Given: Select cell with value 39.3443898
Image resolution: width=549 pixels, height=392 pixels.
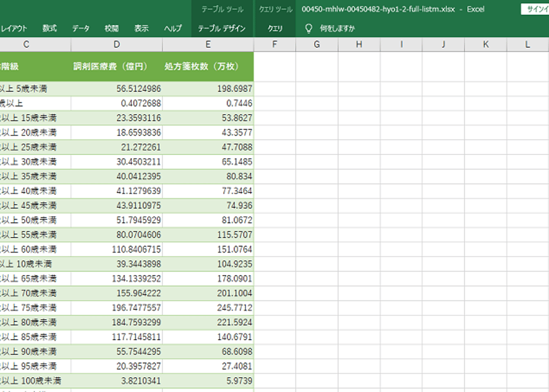Looking at the screenshot, I should coord(116,264).
